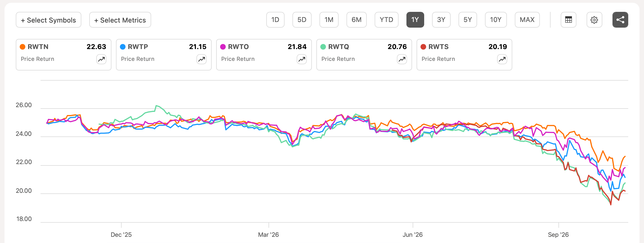
Task: Click the RWTS symbol name
Action: tap(439, 47)
